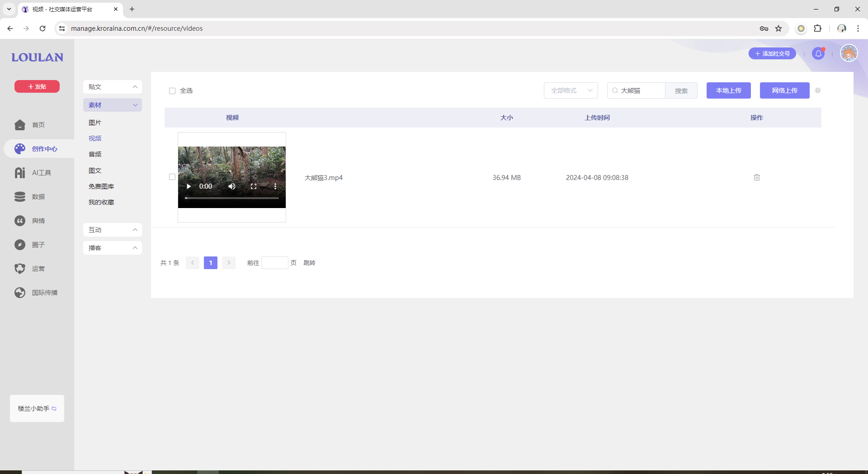
Task: Go to previous page arrow
Action: point(193,263)
